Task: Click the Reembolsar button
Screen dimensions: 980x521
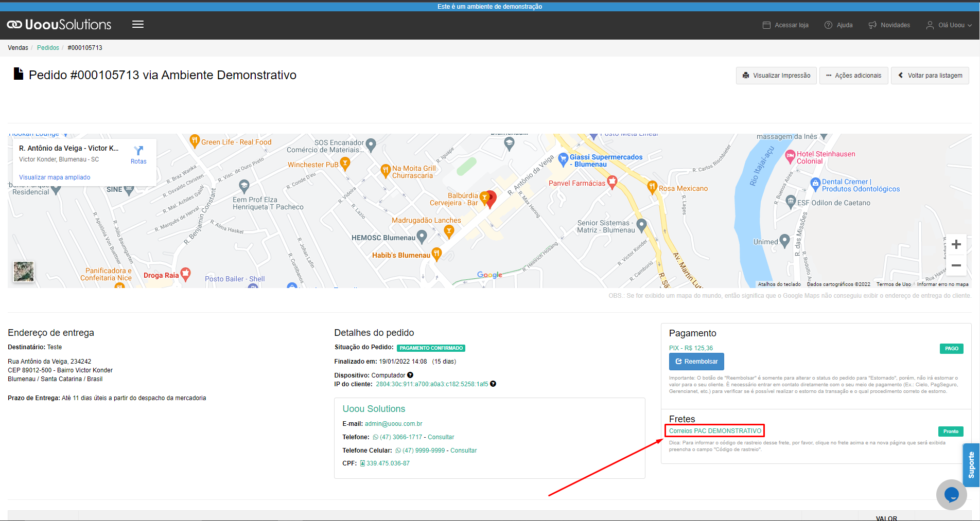Action: (x=696, y=362)
